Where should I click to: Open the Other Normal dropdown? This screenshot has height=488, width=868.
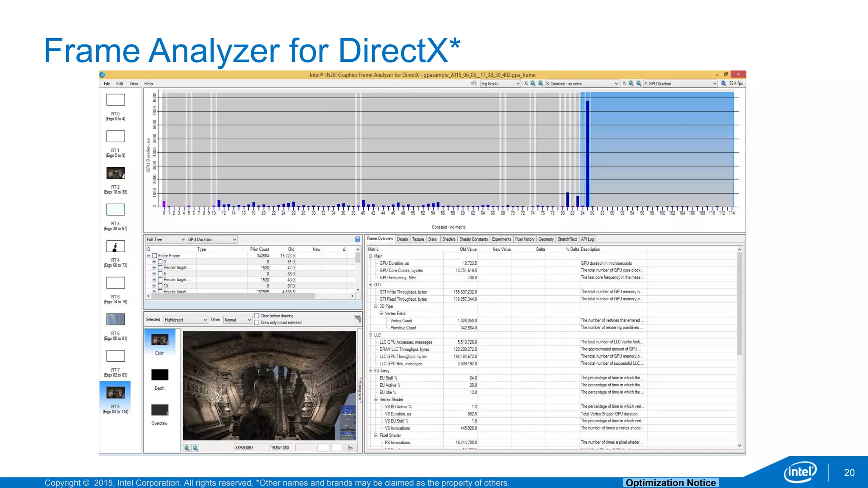(237, 320)
